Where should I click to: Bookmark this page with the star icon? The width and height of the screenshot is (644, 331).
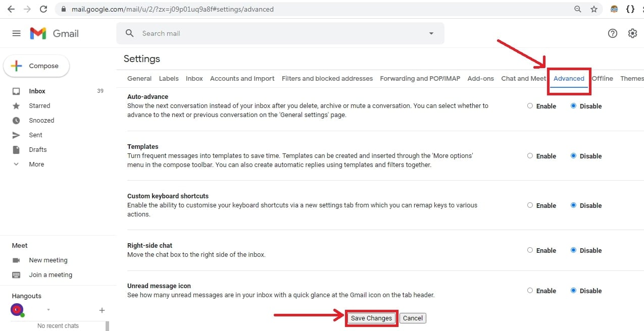[594, 9]
